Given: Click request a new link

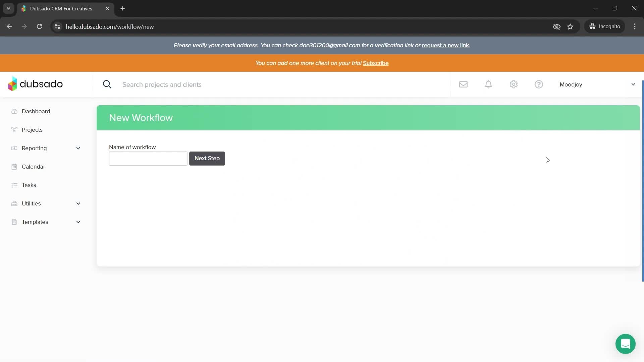Looking at the screenshot, I should 446,45.
